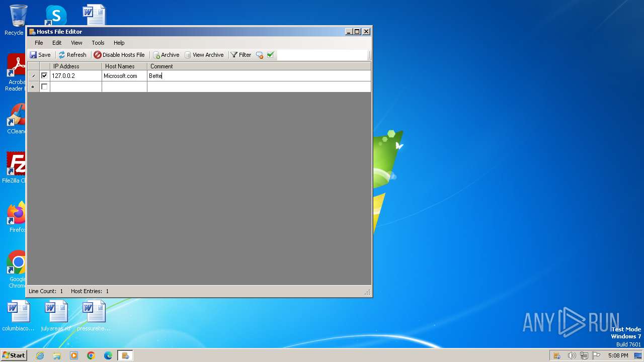The image size is (644, 362).
Task: Select the row header with pencil icon
Action: [33, 76]
